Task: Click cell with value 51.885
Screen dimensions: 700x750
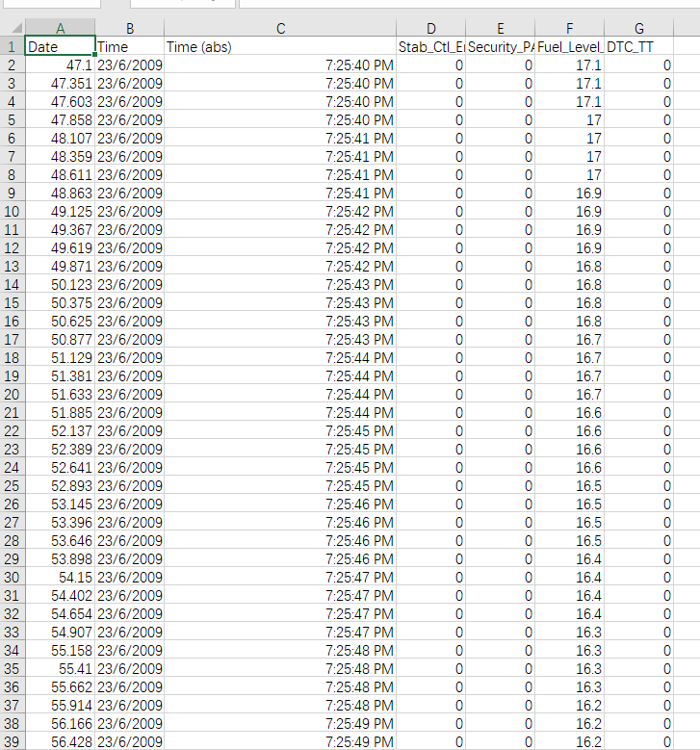Action: click(60, 412)
